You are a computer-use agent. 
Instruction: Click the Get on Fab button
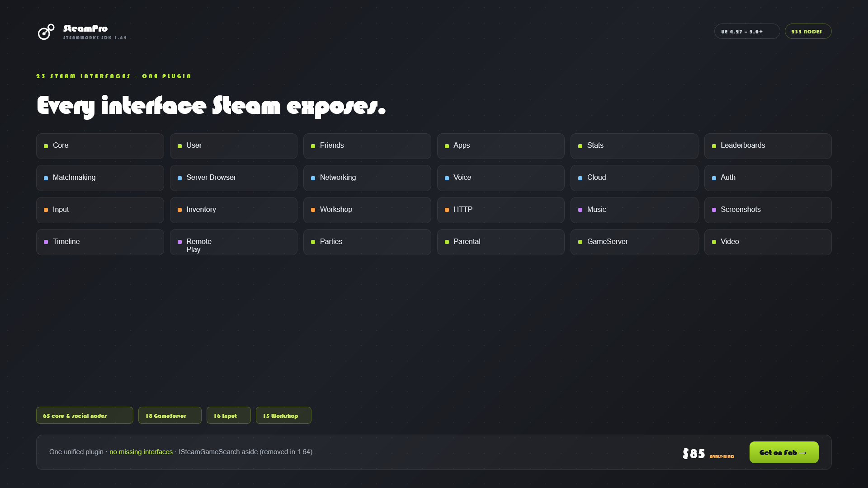784,452
